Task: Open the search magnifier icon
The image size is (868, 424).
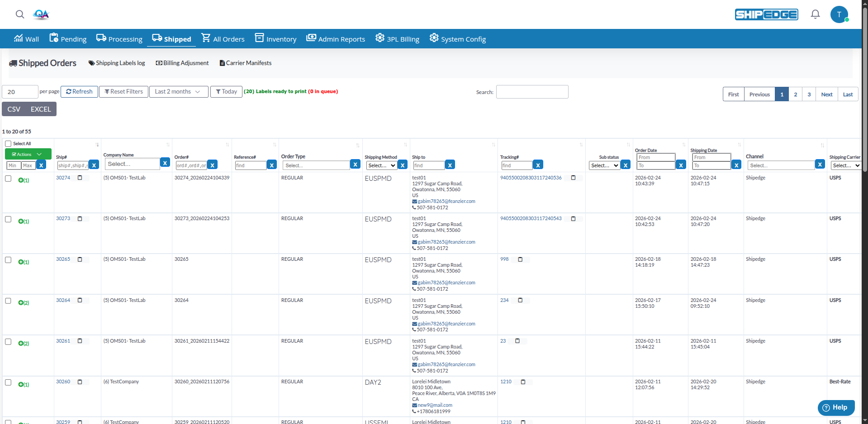Action: tap(20, 14)
